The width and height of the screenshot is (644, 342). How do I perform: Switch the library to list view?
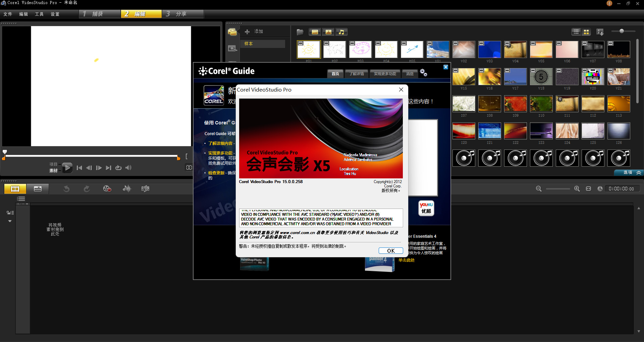click(x=576, y=32)
